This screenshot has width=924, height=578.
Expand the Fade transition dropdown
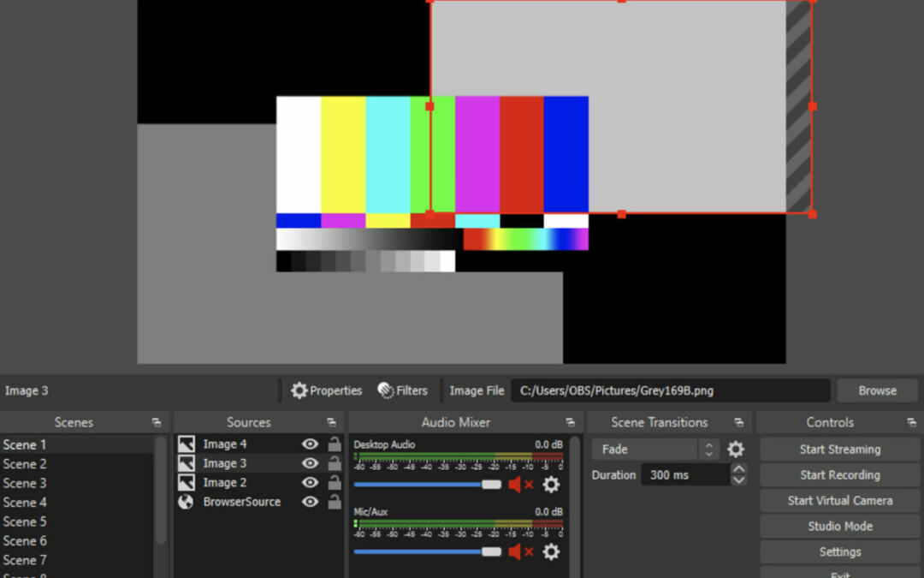[708, 450]
